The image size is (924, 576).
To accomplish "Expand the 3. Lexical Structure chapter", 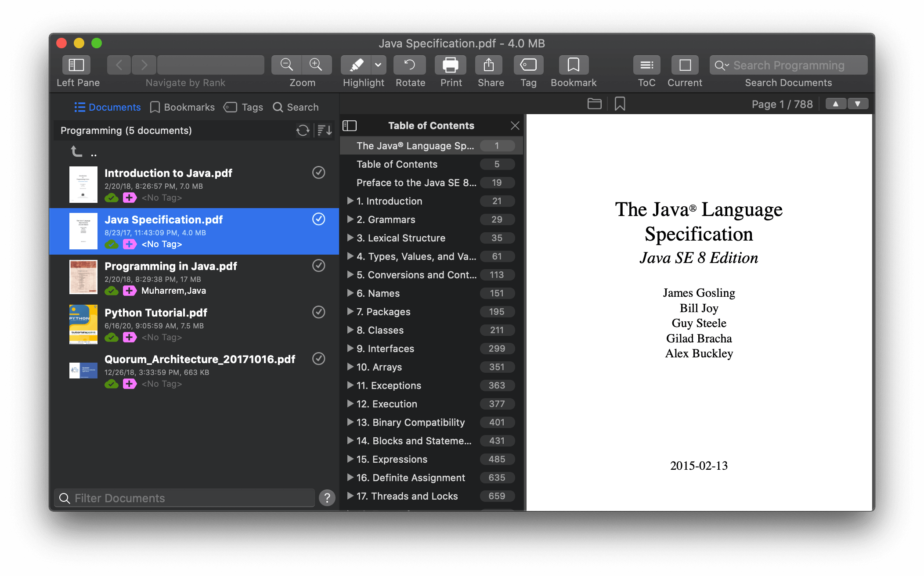I will point(350,238).
